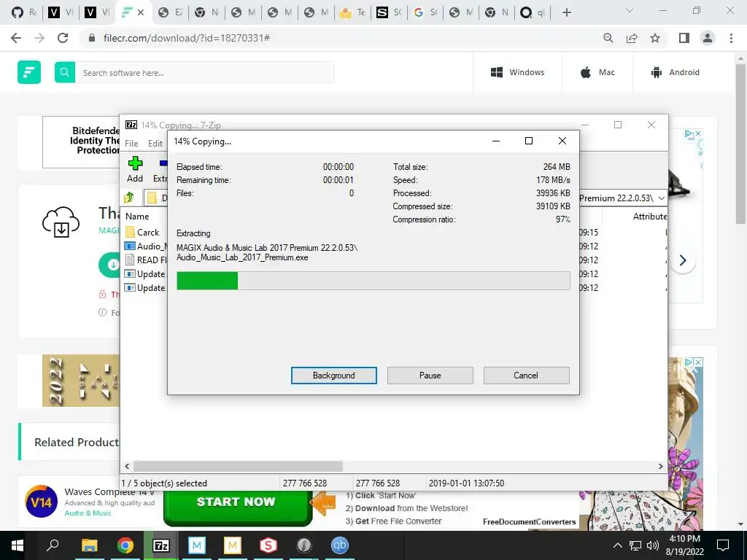Open the Audio & Music category link
Image resolution: width=747 pixels, height=560 pixels.
[88, 513]
